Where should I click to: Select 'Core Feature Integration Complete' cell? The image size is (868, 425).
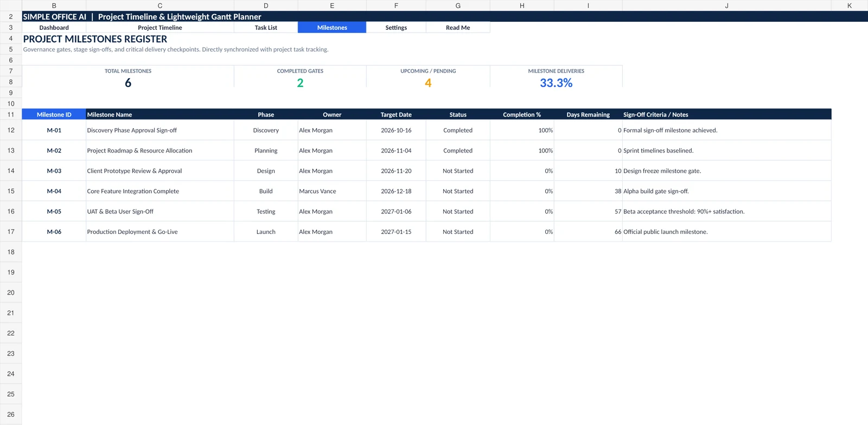coord(160,191)
